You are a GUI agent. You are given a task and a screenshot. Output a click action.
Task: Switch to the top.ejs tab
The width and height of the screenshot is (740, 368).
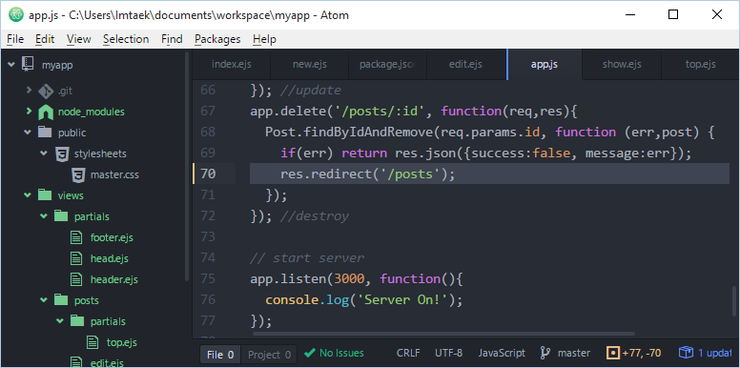click(700, 65)
